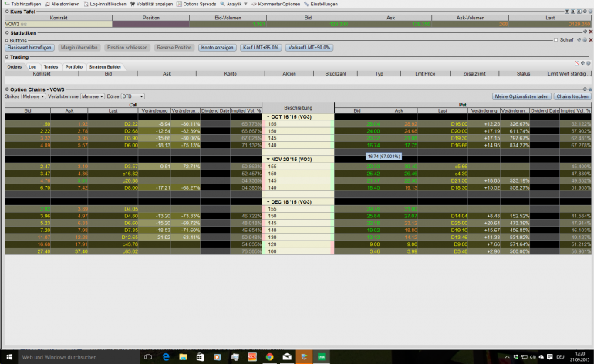Click the Basiswert hinzufügen button
The height and width of the screenshot is (364, 594).
29,48
